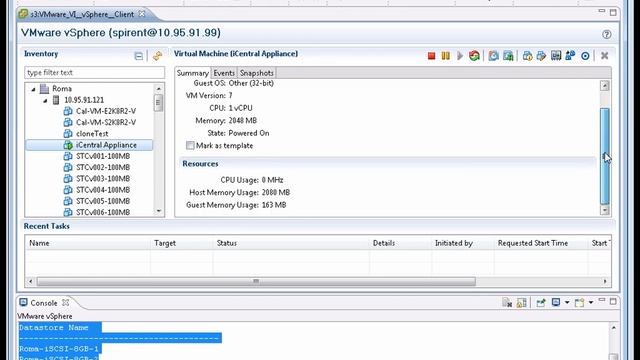Select STCv002-100MB virtual machine

103,167
